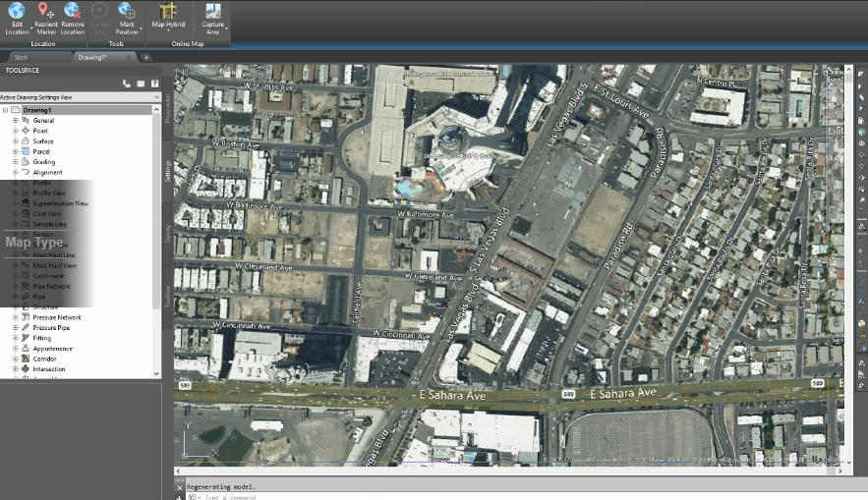The height and width of the screenshot is (500, 868).
Task: Click the General settings icon in tree
Action: point(26,120)
